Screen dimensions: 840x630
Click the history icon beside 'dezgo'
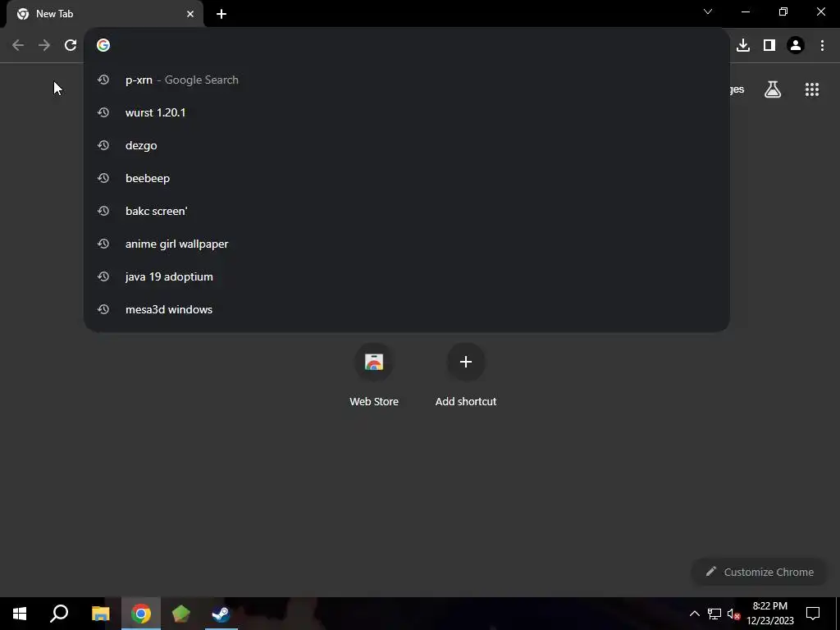click(103, 145)
